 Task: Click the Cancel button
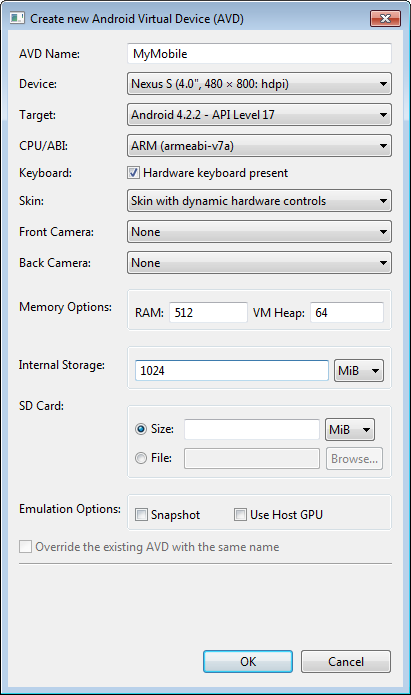point(346,662)
